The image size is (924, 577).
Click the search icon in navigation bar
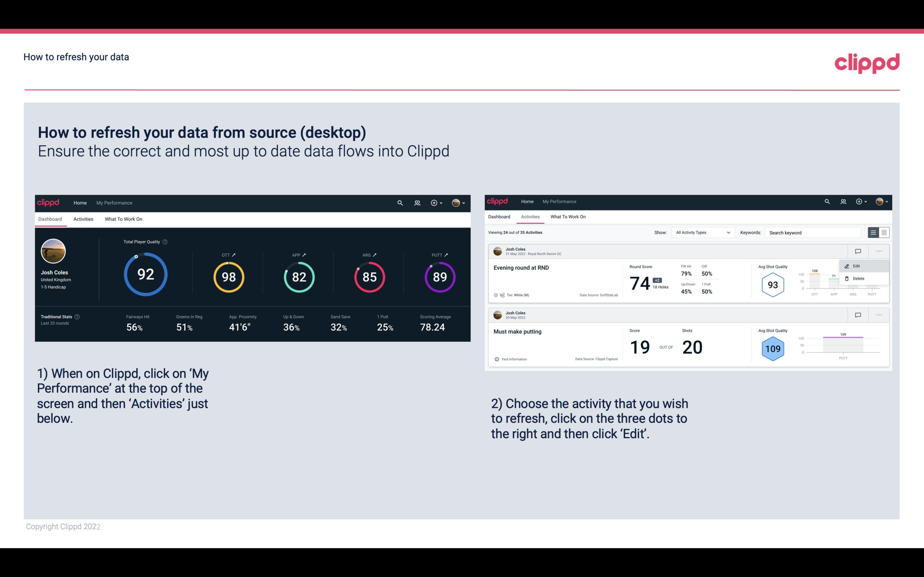(x=399, y=202)
